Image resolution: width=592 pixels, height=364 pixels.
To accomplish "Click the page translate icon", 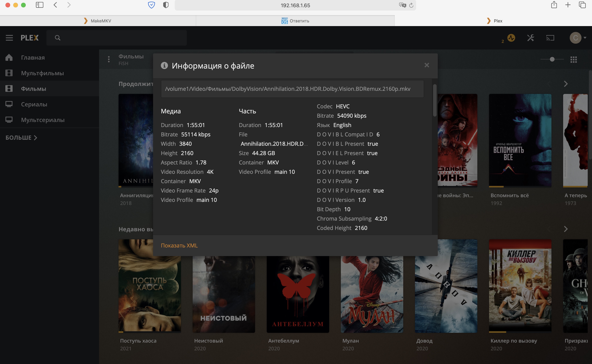I will tap(402, 5).
